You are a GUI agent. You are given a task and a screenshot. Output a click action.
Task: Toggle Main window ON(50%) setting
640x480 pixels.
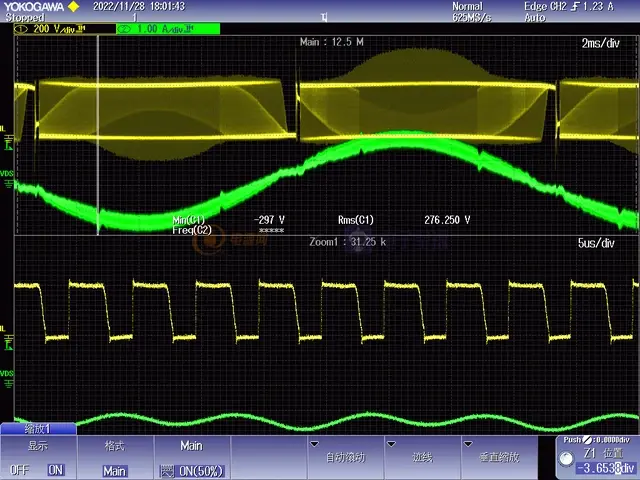tap(191, 471)
